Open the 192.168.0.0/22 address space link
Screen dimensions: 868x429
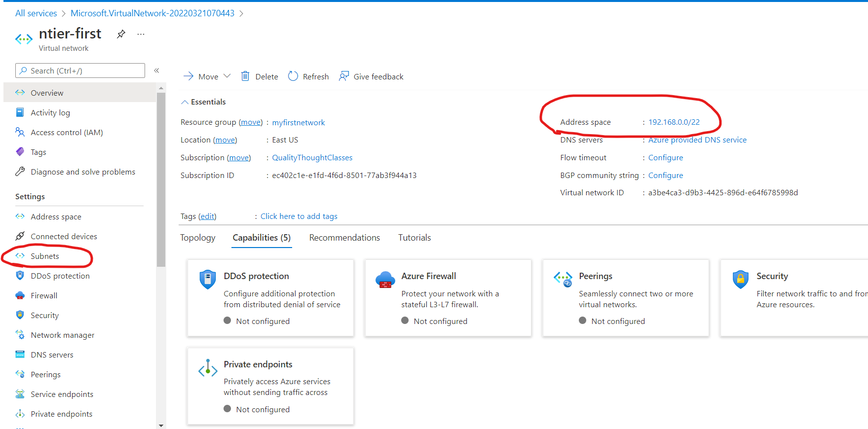click(674, 122)
